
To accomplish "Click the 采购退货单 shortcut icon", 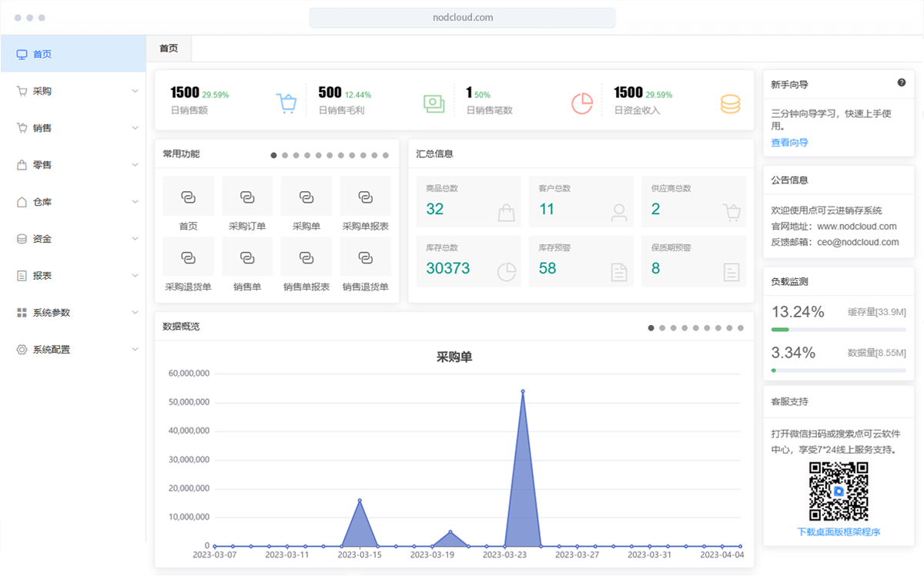I will [x=188, y=257].
